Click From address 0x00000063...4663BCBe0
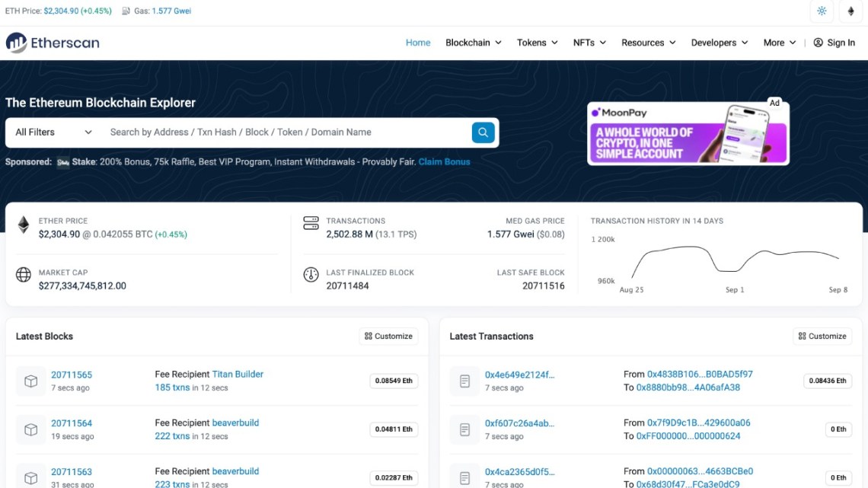 pyautogui.click(x=700, y=471)
